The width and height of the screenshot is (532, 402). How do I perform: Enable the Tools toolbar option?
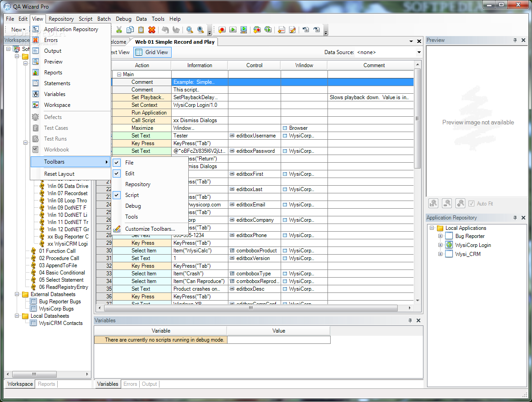click(x=131, y=217)
